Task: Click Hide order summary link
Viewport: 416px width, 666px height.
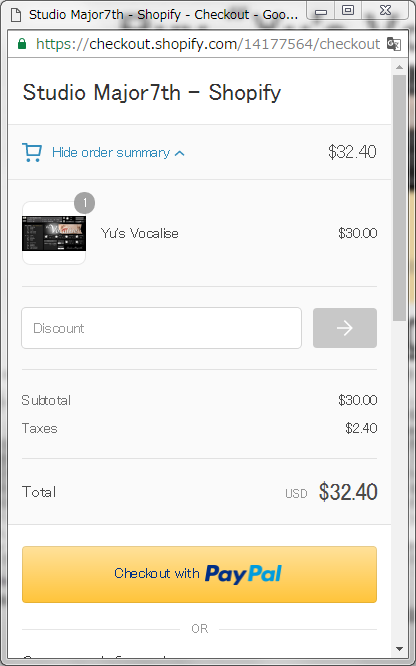Action: (111, 152)
